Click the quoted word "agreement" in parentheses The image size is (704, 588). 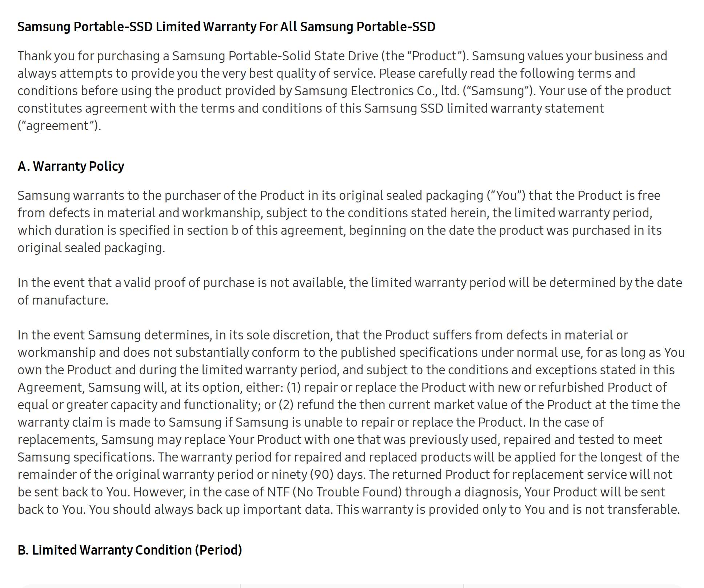[60, 126]
